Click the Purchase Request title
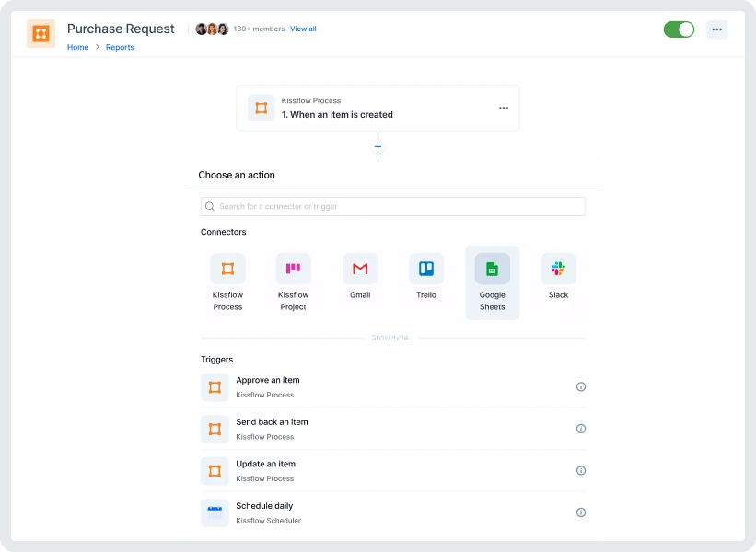The height and width of the screenshot is (552, 756). point(121,29)
